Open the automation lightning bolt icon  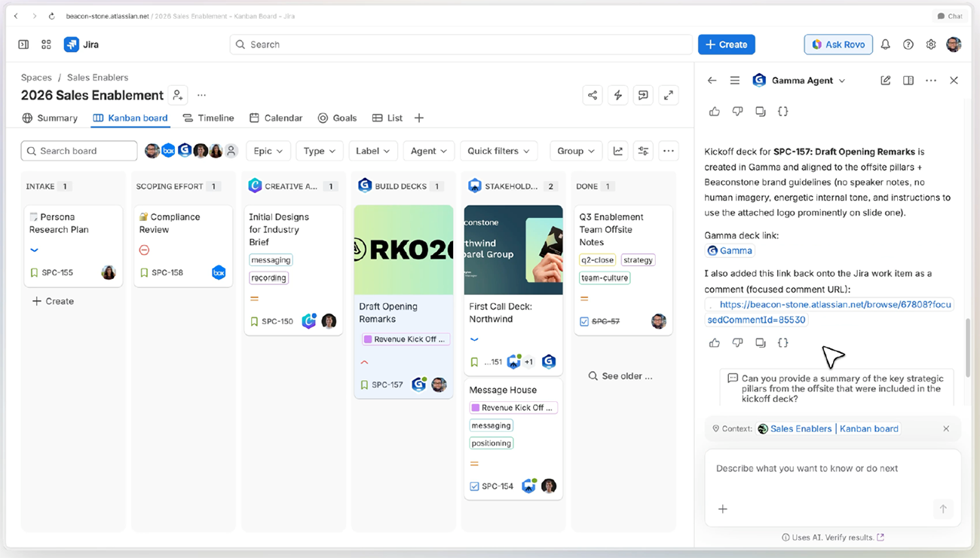618,95
